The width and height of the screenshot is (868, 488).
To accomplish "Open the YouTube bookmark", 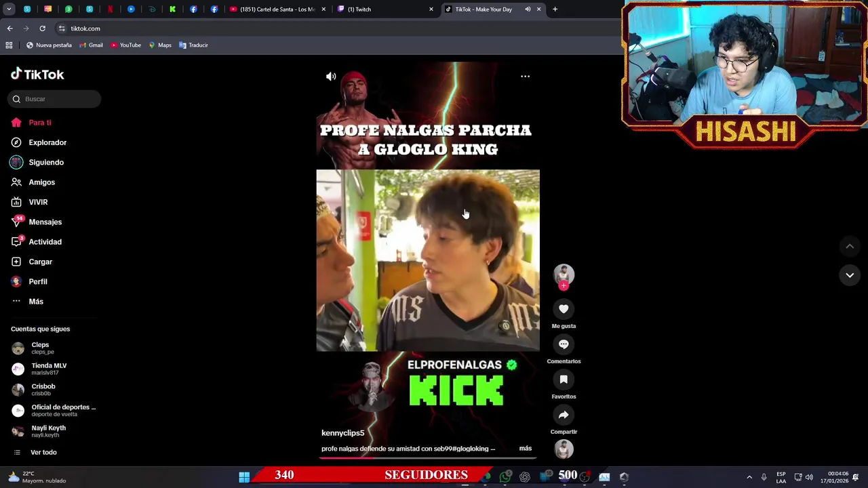I will pyautogui.click(x=125, y=45).
